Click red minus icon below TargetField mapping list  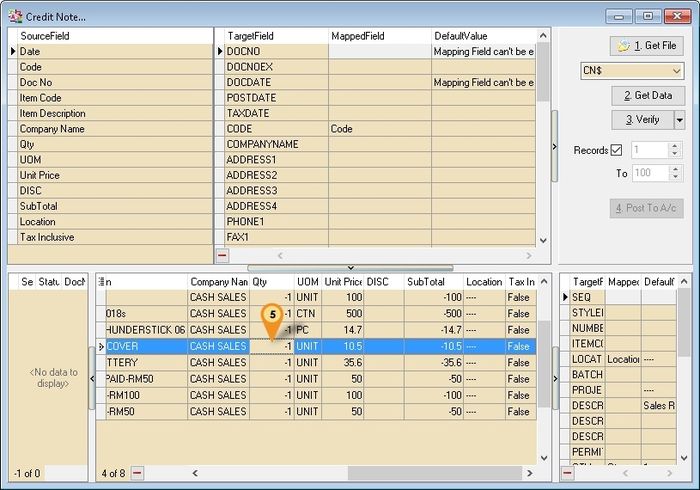[x=222, y=256]
